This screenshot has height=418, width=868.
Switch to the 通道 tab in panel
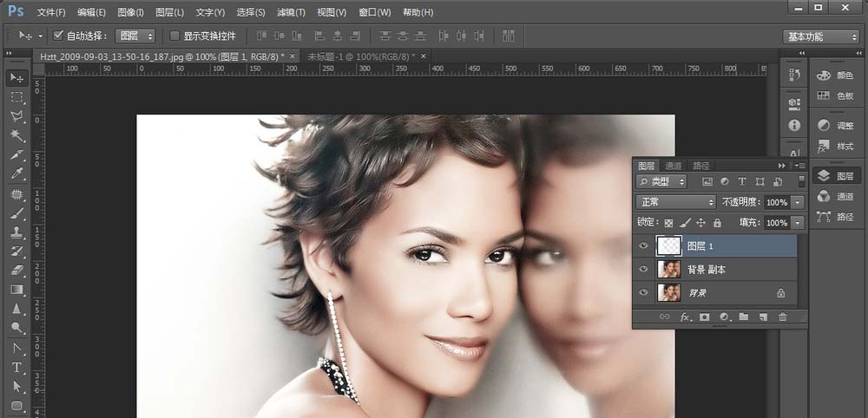click(x=674, y=166)
